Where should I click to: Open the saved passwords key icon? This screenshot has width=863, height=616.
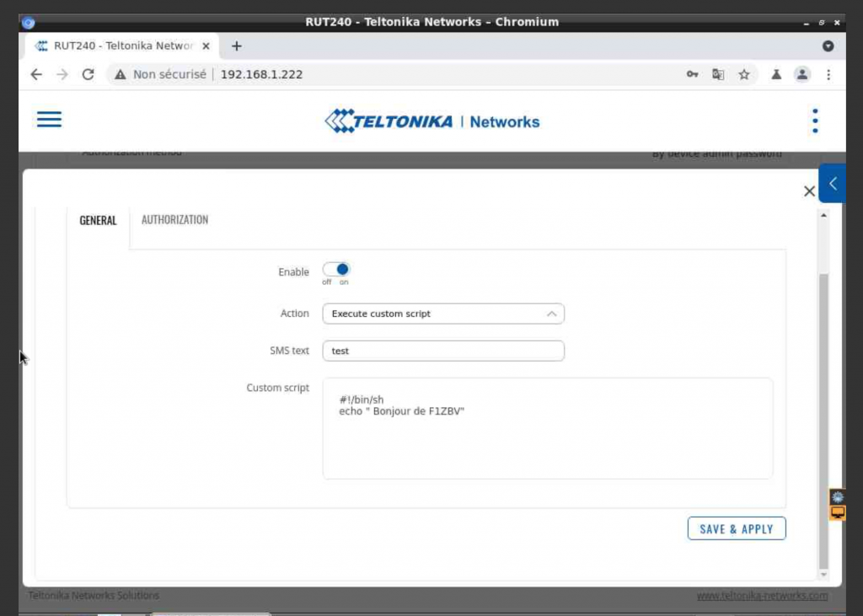(693, 74)
